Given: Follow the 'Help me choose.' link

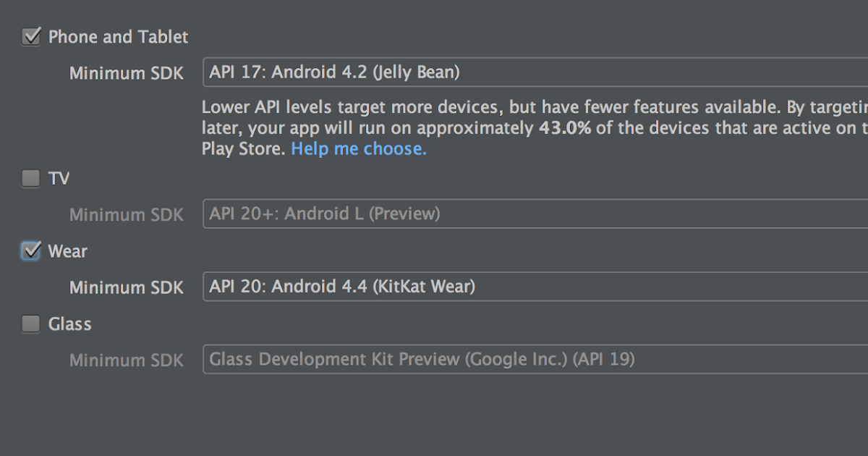Looking at the screenshot, I should point(359,149).
